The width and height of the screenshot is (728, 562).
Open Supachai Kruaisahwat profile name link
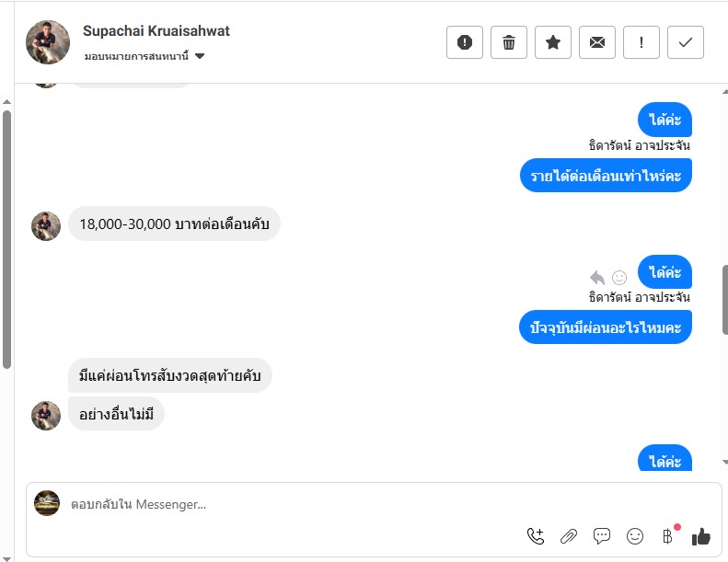156,31
